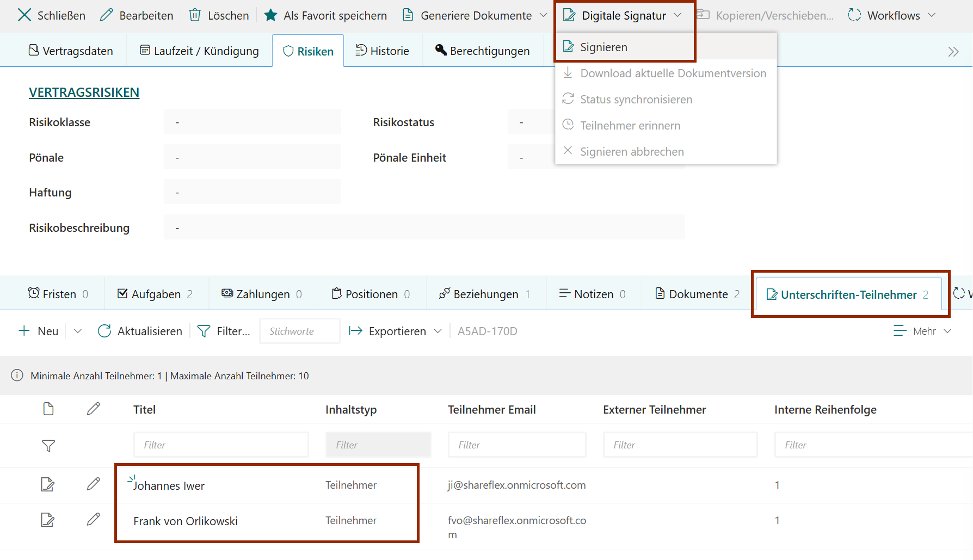Show more tabs with double chevron

[953, 52]
